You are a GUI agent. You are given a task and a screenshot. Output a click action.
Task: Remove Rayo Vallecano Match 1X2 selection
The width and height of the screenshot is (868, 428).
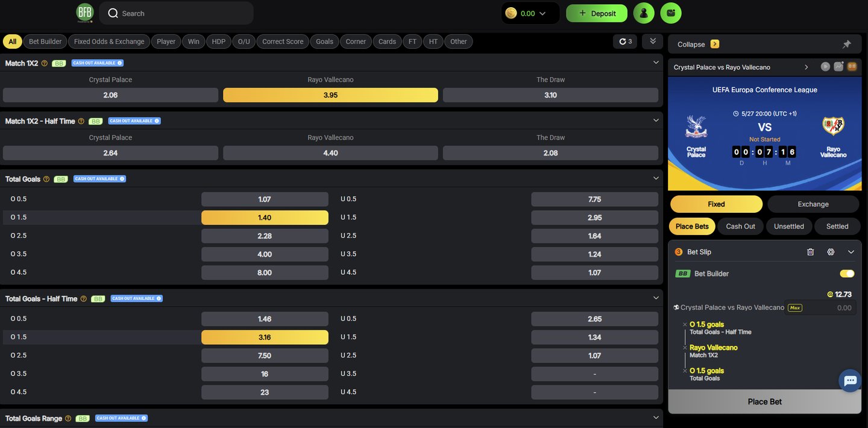click(x=685, y=348)
